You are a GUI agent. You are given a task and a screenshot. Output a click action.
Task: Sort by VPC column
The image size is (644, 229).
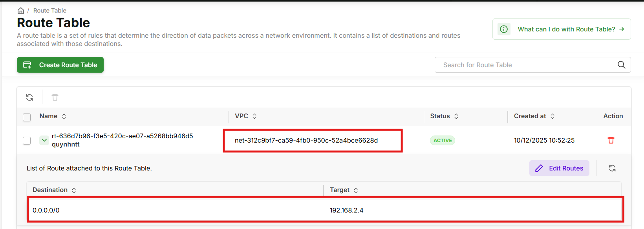254,116
